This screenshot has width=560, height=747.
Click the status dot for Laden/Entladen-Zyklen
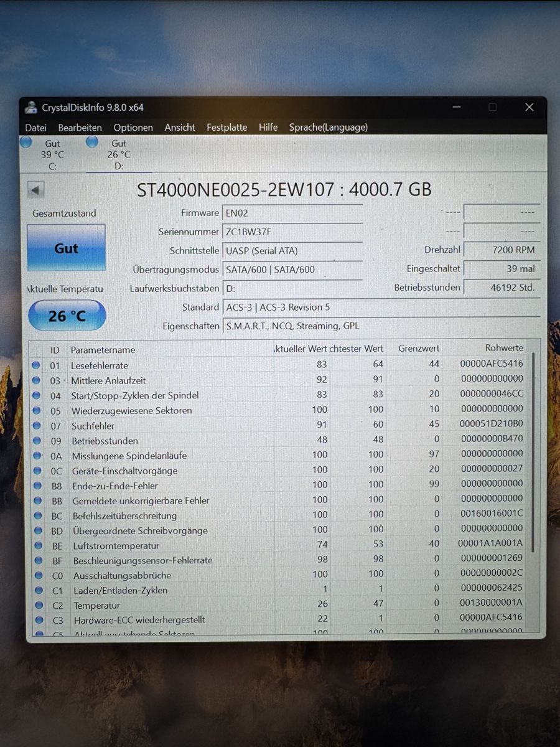coord(38,590)
